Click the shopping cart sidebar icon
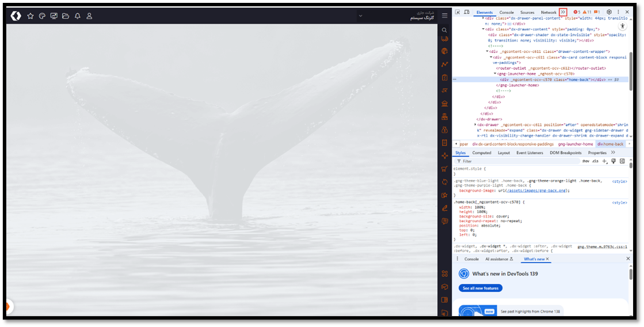The image size is (644, 327). [444, 169]
